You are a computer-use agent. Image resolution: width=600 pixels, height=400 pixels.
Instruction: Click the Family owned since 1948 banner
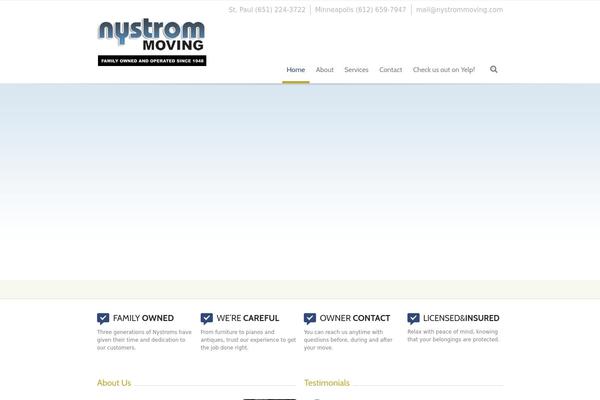click(x=152, y=61)
